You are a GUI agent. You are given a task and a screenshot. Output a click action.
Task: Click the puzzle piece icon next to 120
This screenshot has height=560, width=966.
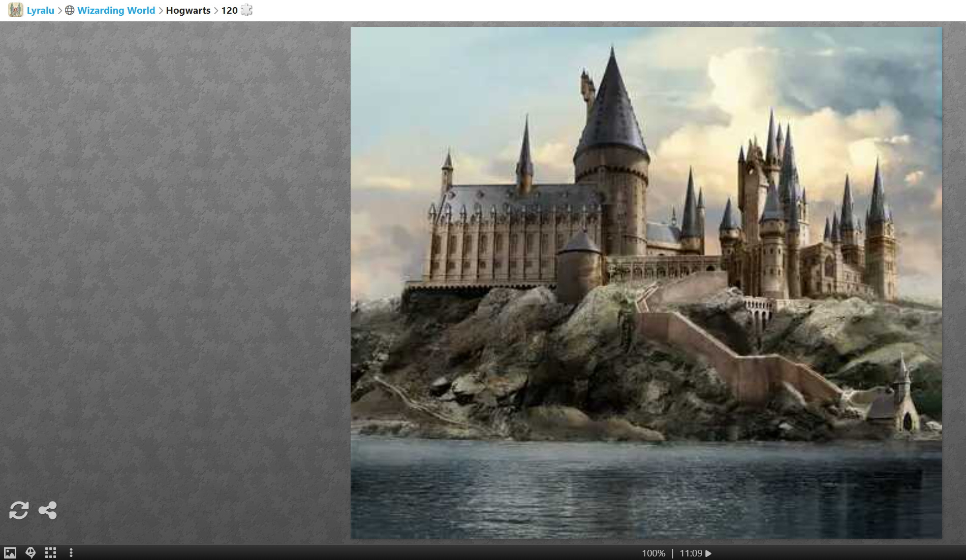point(246,10)
